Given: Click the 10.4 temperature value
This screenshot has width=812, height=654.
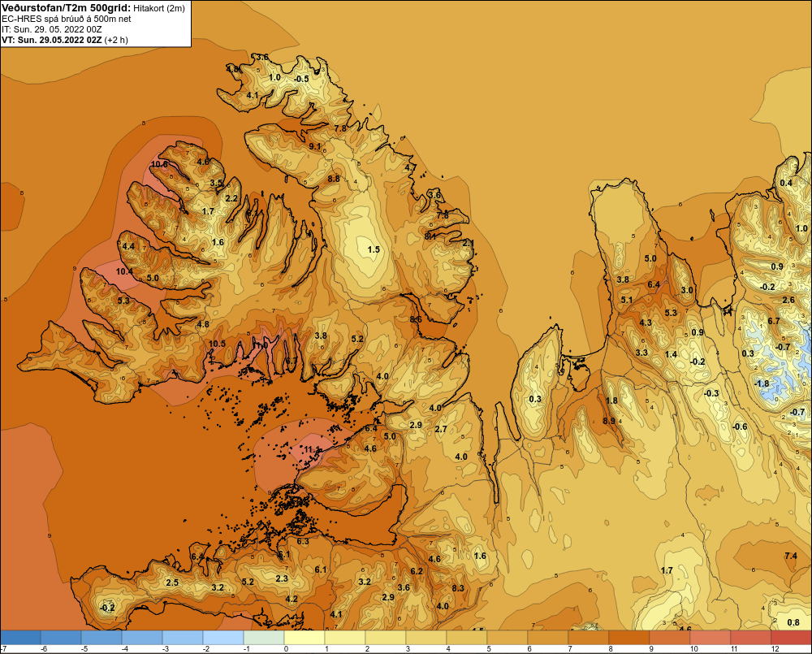Looking at the screenshot, I should click(x=124, y=271).
